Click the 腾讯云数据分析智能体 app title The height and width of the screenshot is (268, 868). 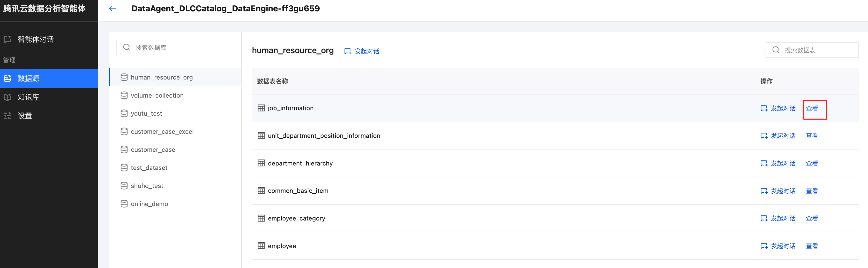pyautogui.click(x=44, y=9)
